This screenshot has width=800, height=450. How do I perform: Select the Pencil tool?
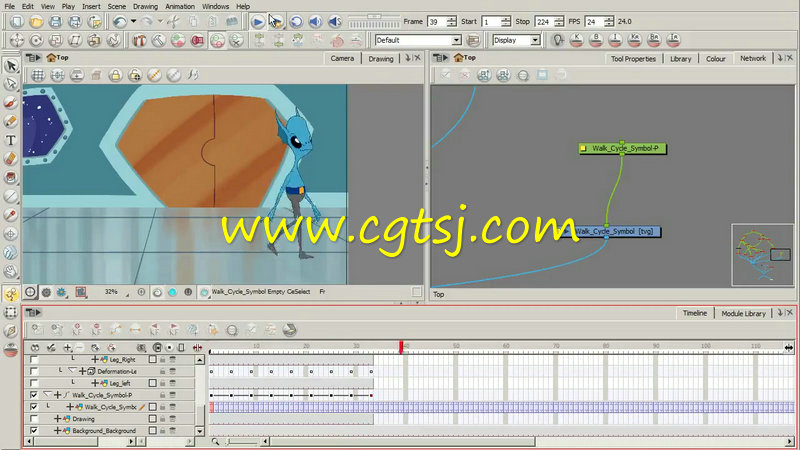coord(11,121)
